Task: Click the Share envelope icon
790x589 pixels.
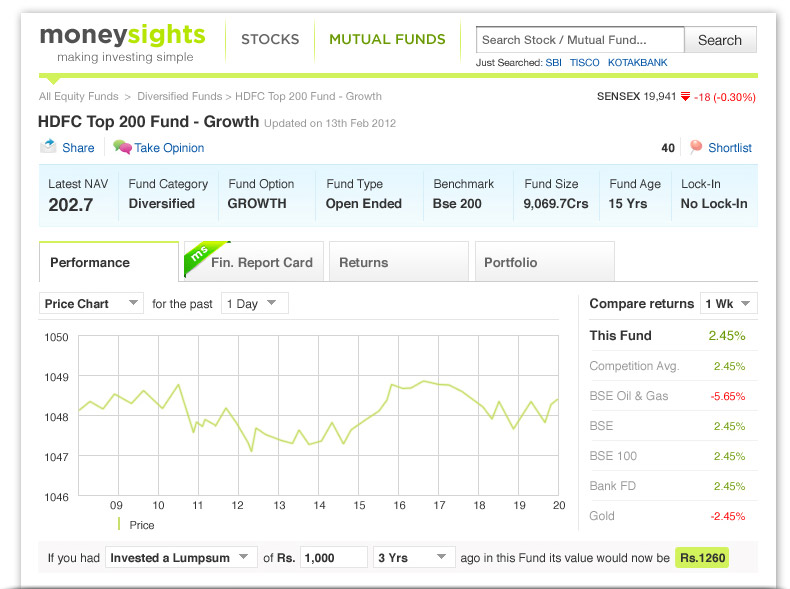Action: [x=48, y=146]
